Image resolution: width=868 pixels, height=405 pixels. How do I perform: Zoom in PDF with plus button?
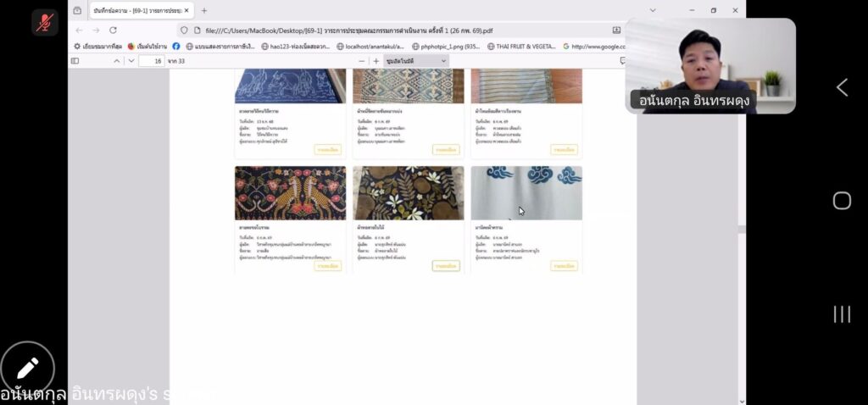coord(376,61)
